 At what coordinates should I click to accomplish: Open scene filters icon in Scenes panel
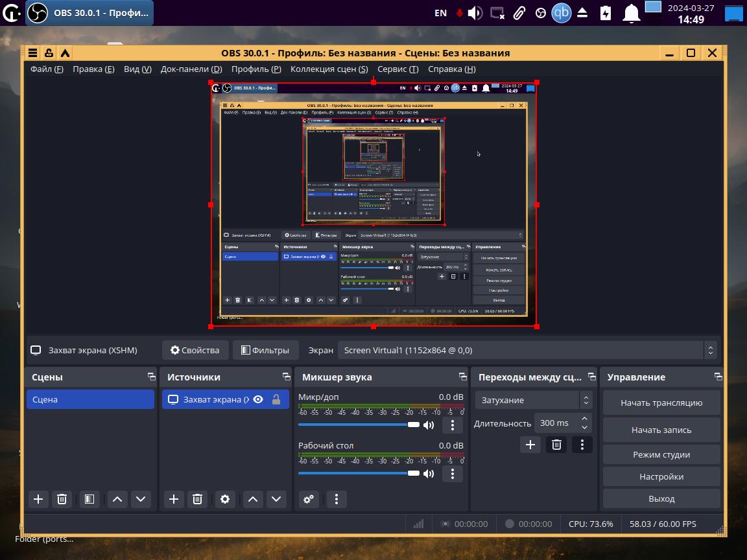tap(89, 499)
